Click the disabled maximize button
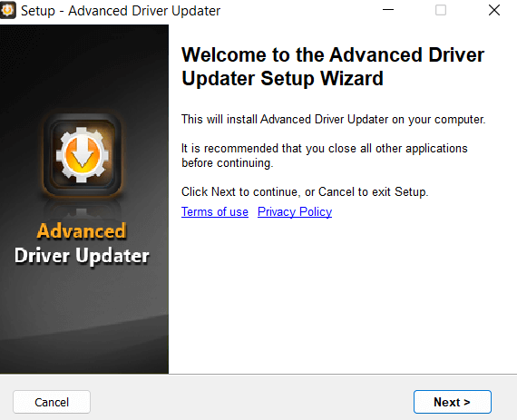The image size is (517, 420). click(x=441, y=10)
